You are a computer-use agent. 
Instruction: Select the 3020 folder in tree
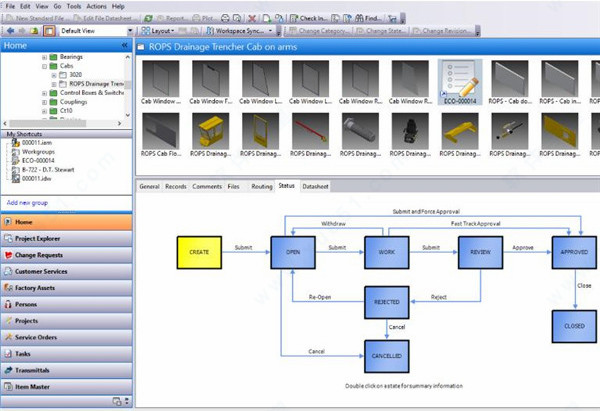71,75
